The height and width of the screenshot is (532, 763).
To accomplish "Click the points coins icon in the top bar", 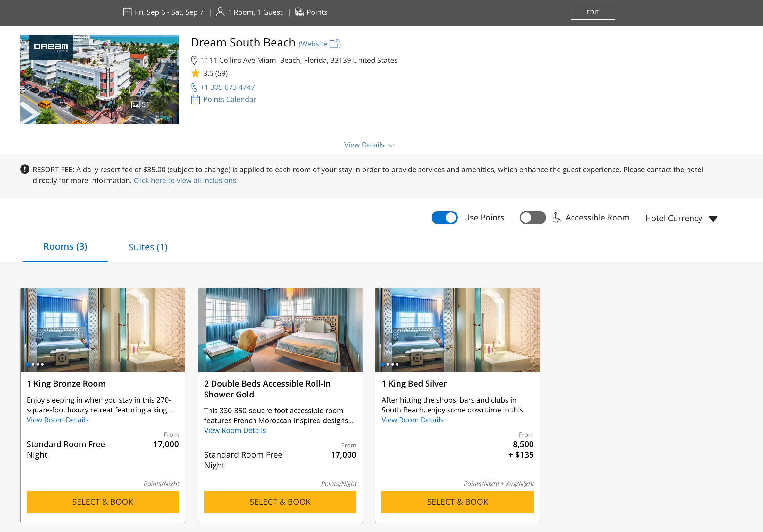I will (299, 12).
